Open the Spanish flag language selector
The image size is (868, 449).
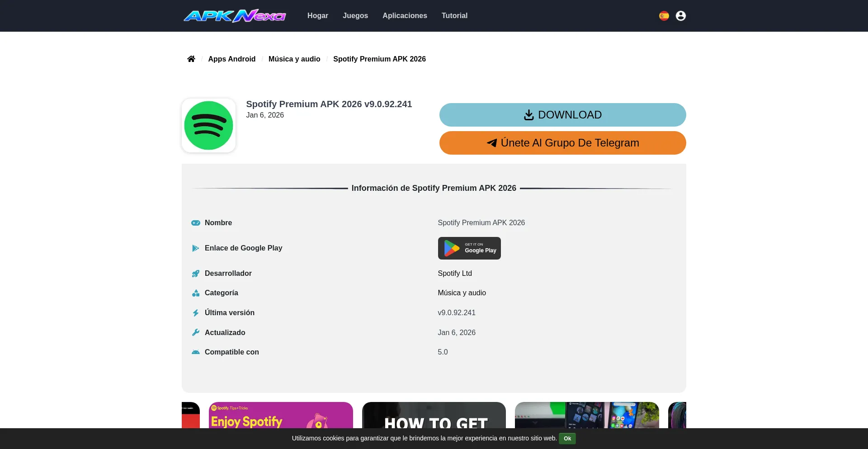(664, 16)
